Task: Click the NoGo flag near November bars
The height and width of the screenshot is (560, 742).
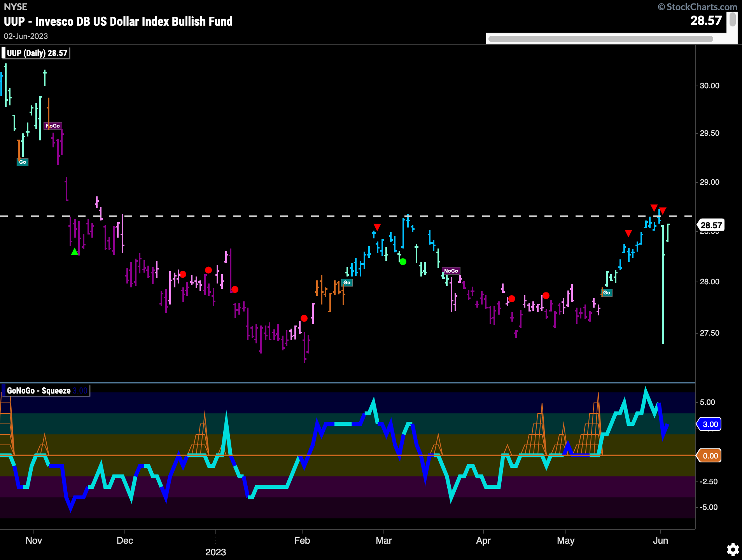Action: click(x=53, y=126)
